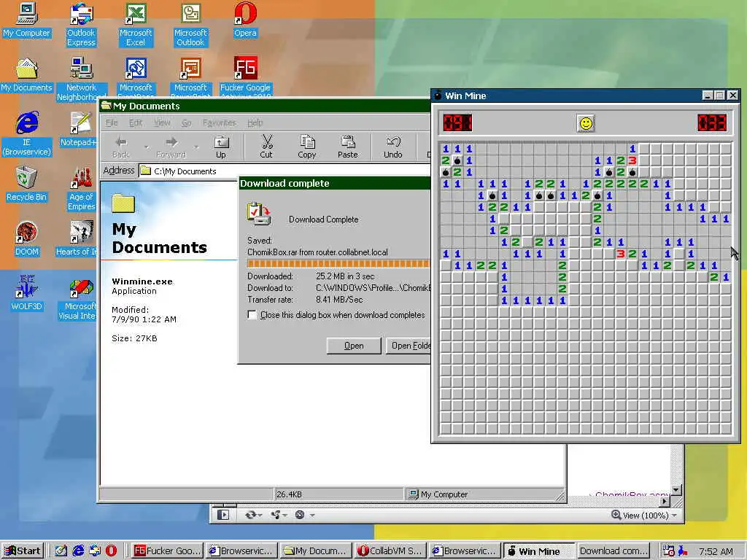Open Favorites menu in My Documents window
Viewport: 747px width, 560px height.
point(219,122)
